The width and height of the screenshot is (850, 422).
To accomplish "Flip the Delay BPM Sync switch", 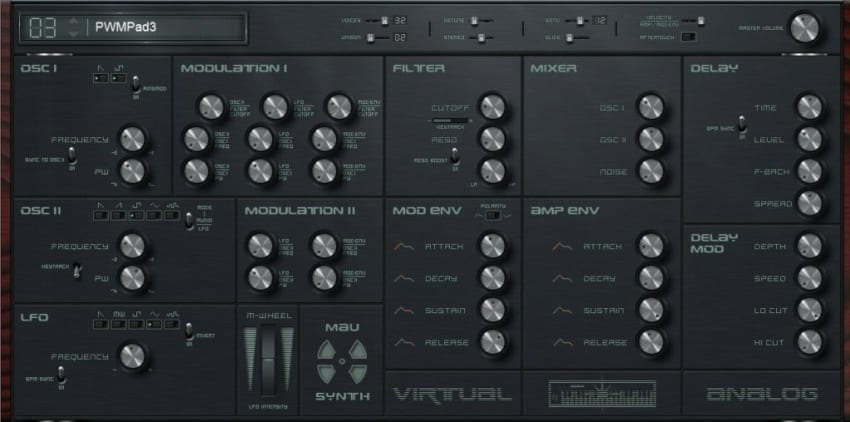I will (x=741, y=126).
